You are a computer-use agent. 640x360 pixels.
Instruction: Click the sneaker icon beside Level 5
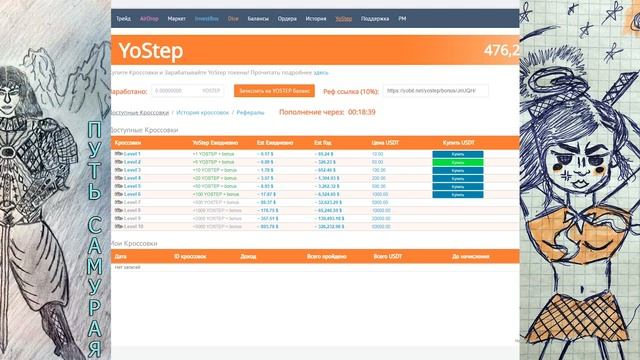pyautogui.click(x=119, y=186)
